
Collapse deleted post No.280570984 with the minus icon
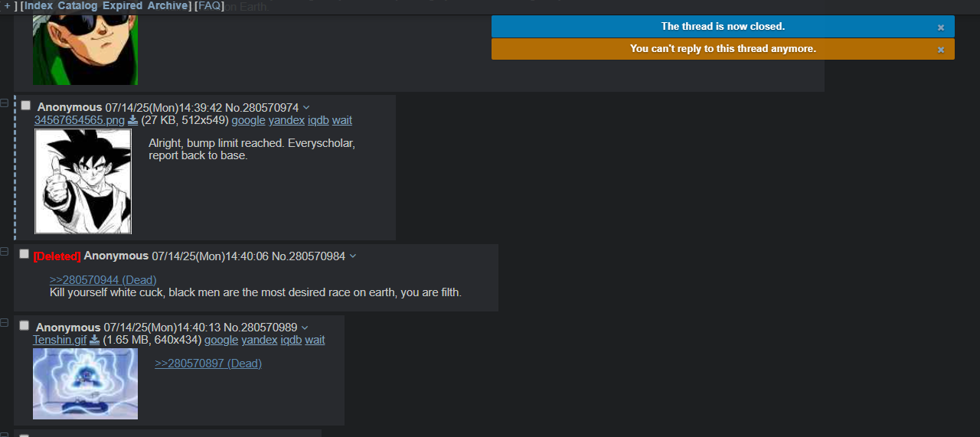click(4, 252)
